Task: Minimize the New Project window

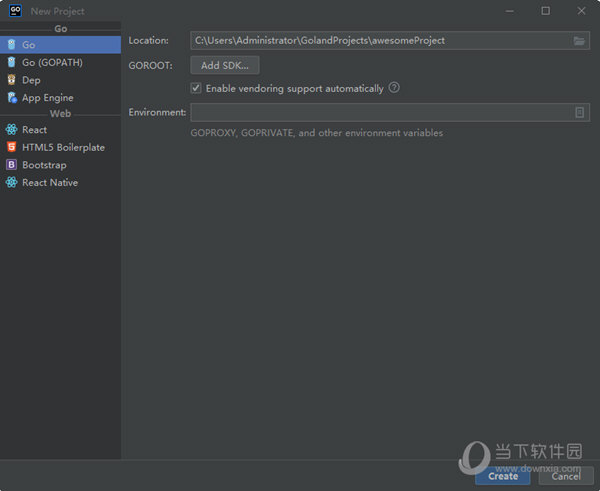Action: pos(510,11)
